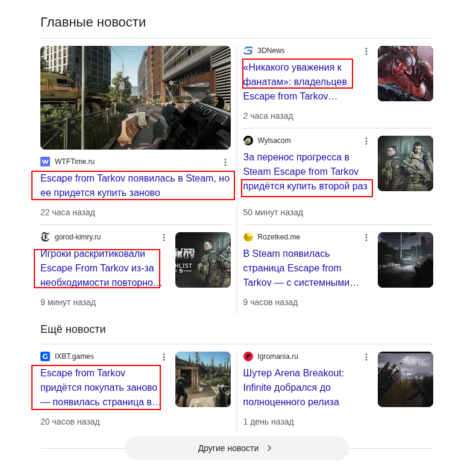Open options menu for gorod-kimry.ru article
Viewport: 476px width, 468px height.
tap(164, 238)
